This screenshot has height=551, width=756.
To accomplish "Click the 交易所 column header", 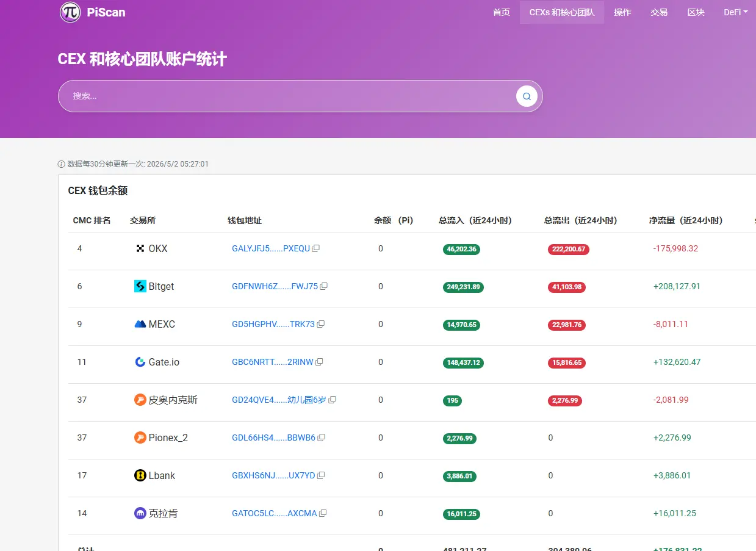I will 143,220.
